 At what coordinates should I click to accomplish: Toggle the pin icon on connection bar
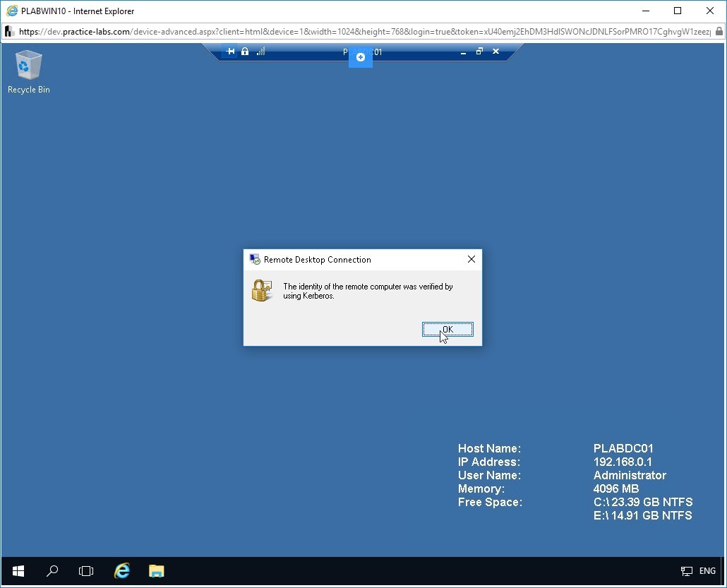[x=230, y=52]
